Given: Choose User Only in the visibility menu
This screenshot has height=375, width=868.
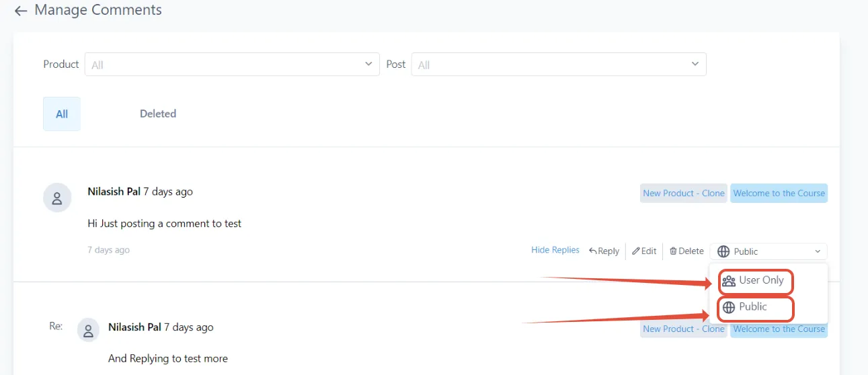Looking at the screenshot, I should pyautogui.click(x=756, y=281).
